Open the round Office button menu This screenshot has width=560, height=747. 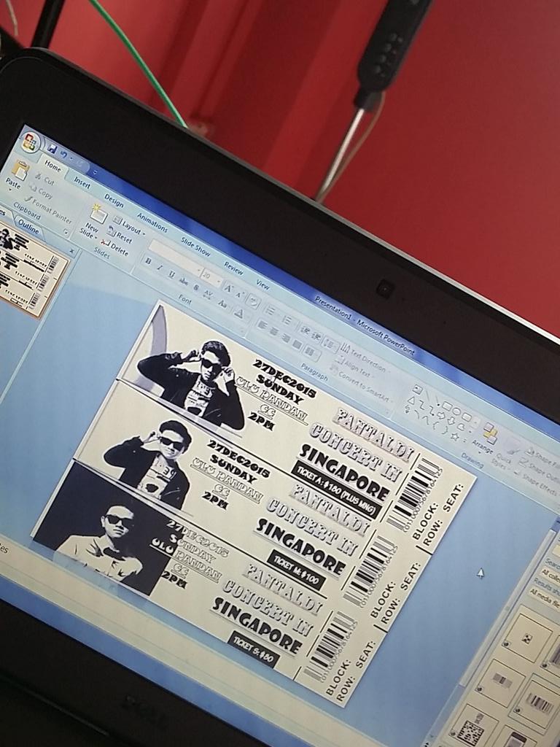pos(31,142)
